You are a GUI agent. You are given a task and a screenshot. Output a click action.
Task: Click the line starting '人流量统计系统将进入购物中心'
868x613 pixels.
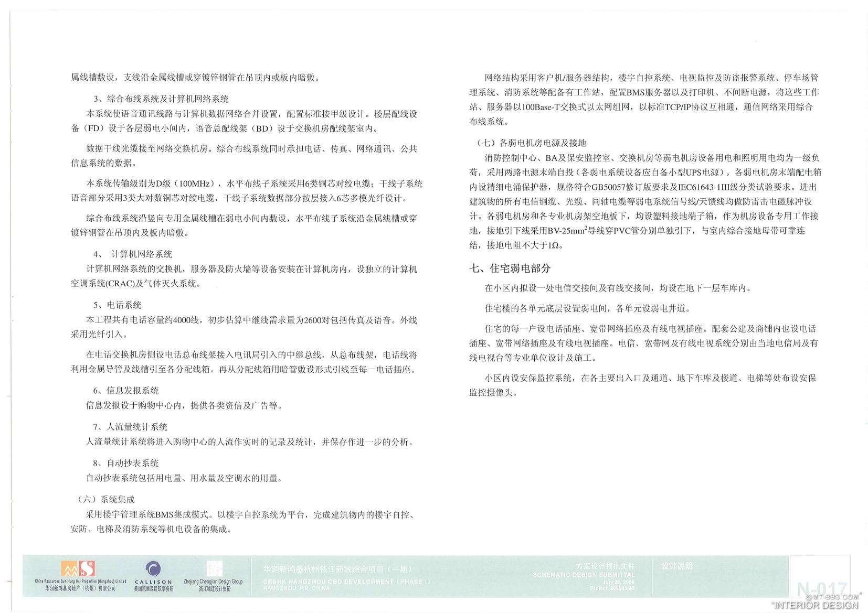(x=250, y=442)
